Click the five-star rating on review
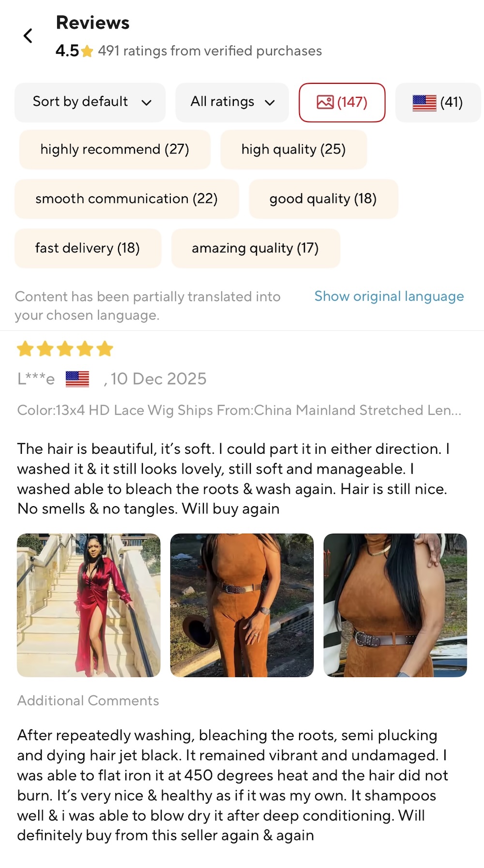Screen dimensions: 484x868 point(65,349)
